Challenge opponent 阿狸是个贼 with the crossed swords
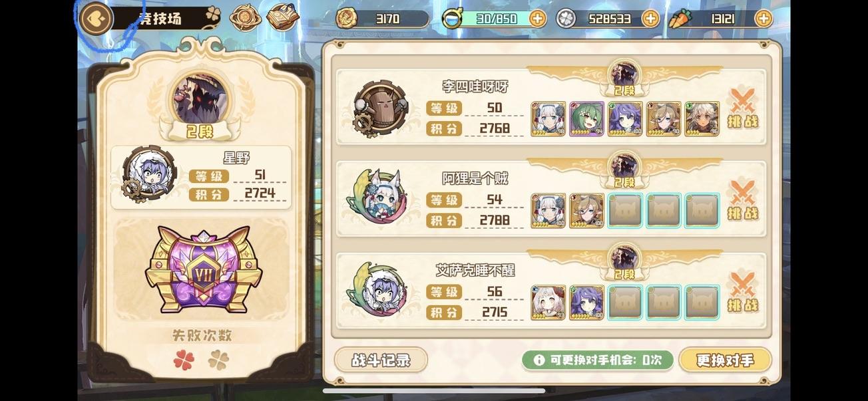868x401 pixels. (743, 200)
